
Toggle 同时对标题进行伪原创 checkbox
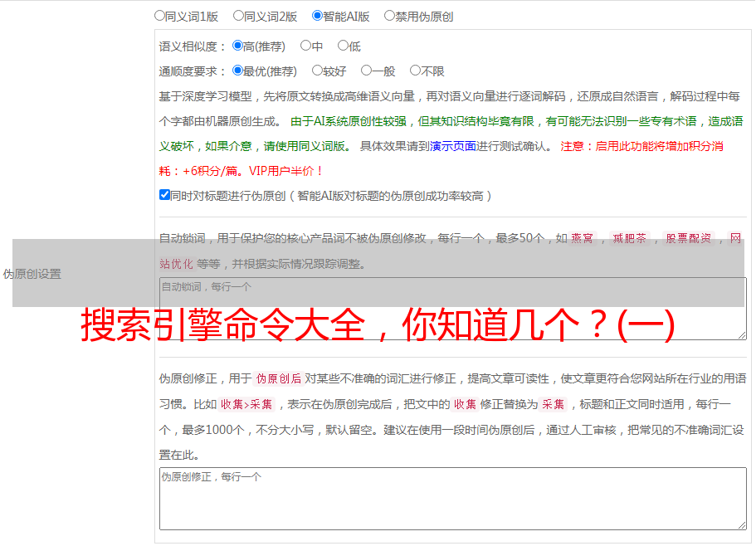(x=164, y=195)
